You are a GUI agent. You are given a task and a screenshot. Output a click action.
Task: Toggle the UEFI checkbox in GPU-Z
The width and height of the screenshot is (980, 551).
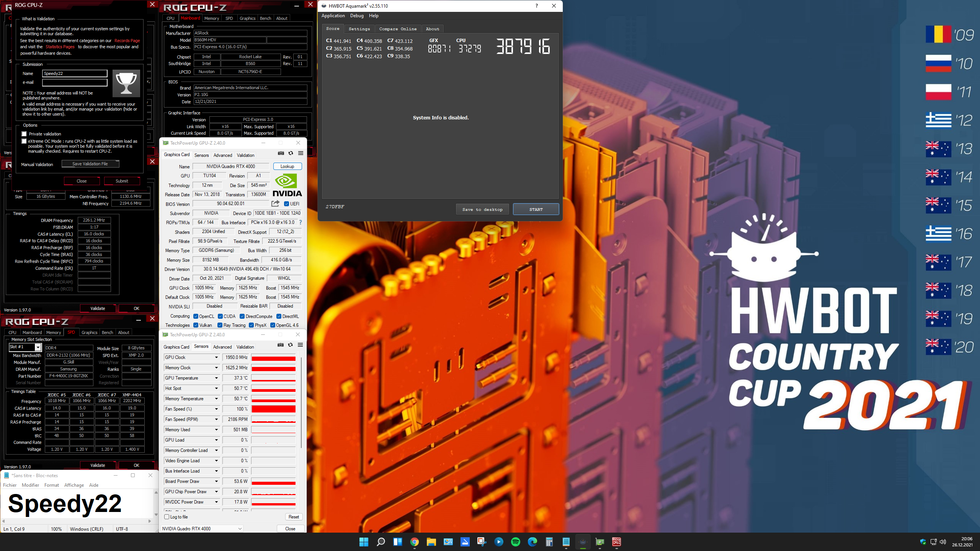point(287,204)
